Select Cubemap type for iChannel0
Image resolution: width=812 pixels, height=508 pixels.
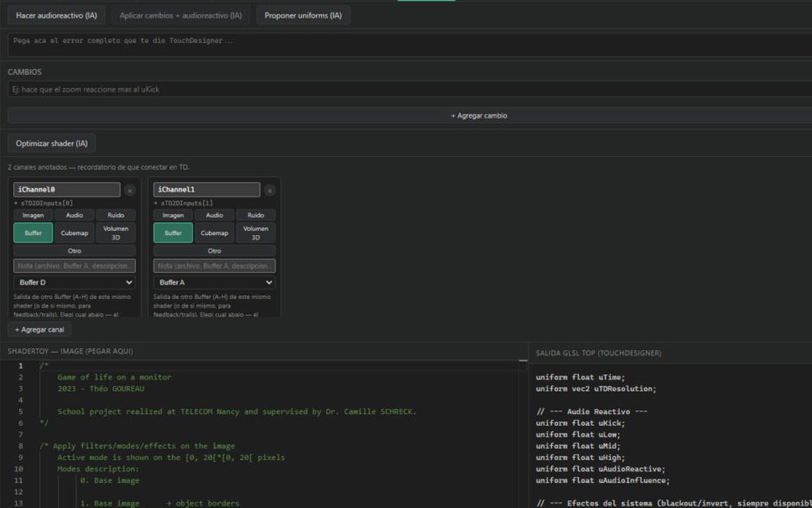[x=74, y=233]
